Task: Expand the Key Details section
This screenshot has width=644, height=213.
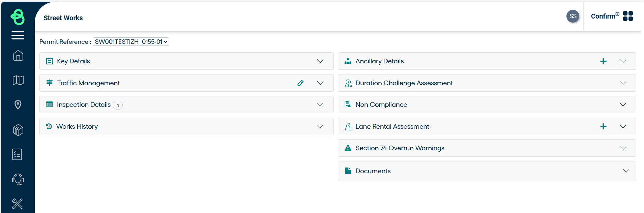Action: click(320, 61)
